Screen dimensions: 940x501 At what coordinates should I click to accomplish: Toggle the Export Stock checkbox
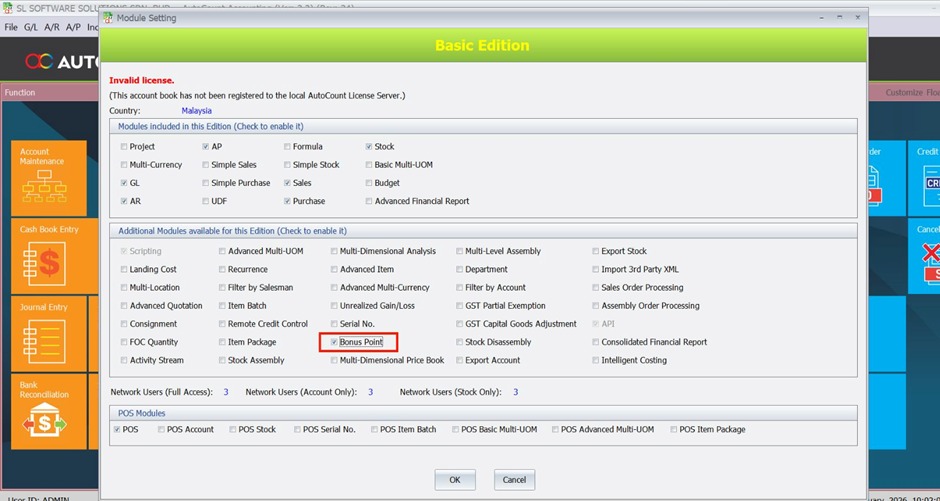click(x=595, y=252)
